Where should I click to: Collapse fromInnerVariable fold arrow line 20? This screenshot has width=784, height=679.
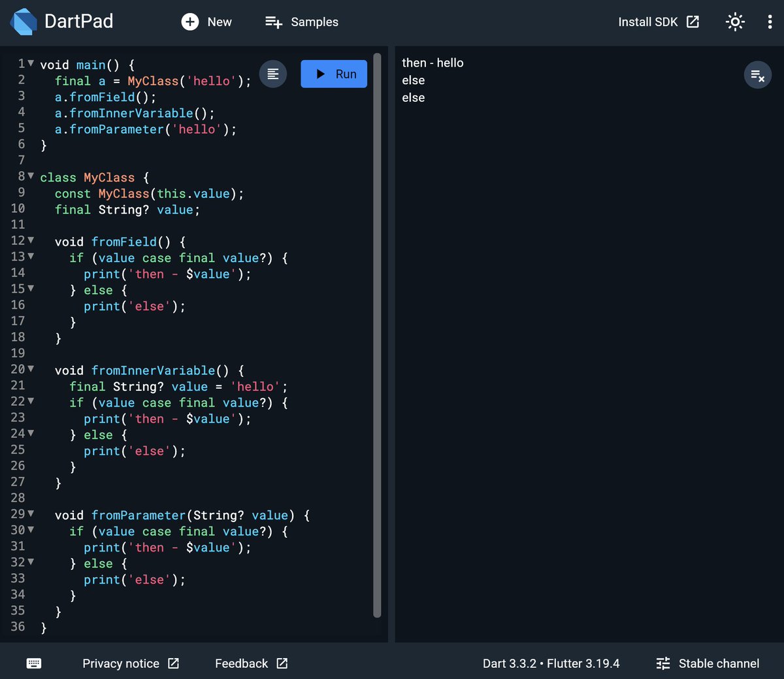(31, 369)
